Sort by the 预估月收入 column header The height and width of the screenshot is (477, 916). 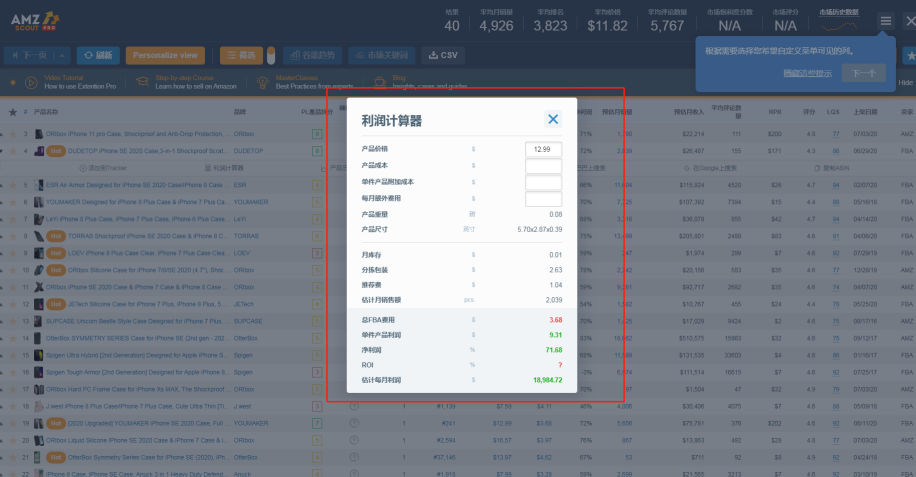[x=689, y=112]
